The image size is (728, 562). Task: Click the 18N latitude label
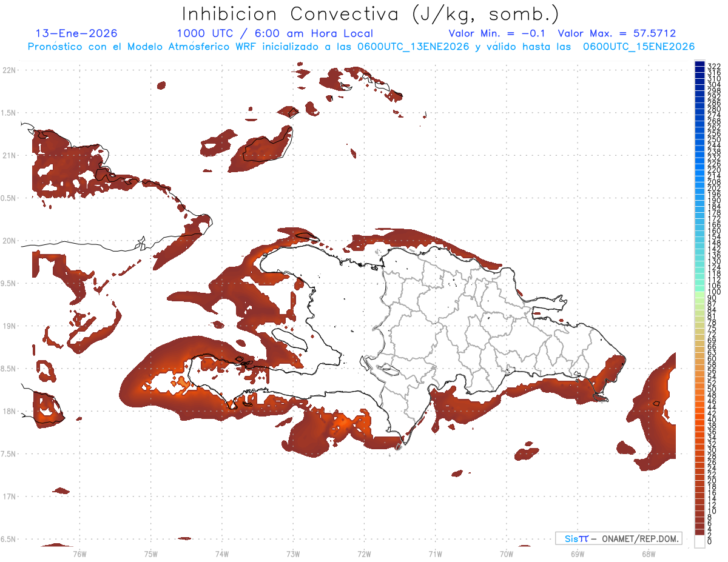(x=9, y=411)
